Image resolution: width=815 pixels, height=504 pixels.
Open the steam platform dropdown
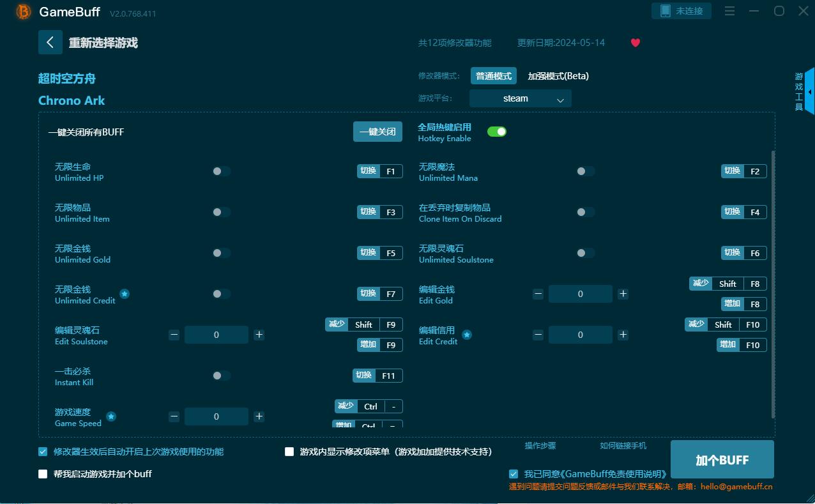520,98
